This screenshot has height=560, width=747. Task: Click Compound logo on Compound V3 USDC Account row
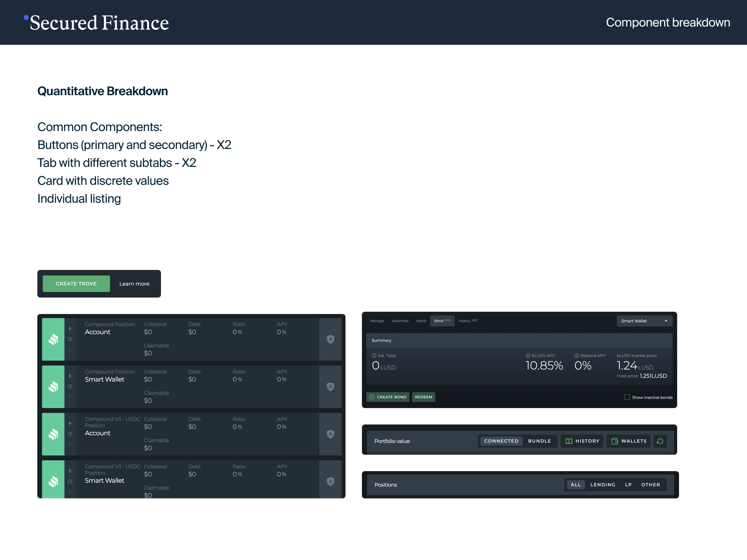coord(53,434)
